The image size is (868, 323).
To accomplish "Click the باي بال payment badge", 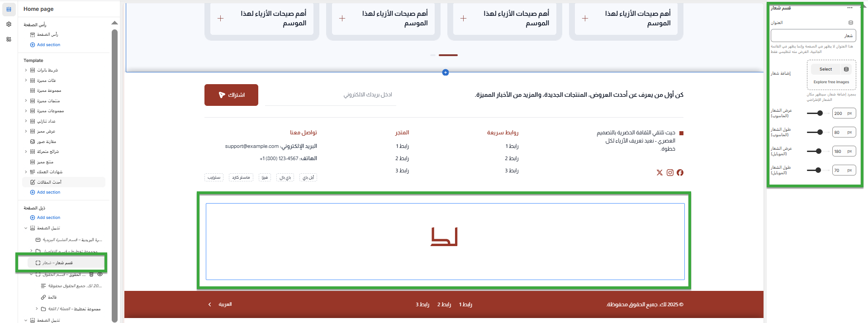I will point(285,177).
